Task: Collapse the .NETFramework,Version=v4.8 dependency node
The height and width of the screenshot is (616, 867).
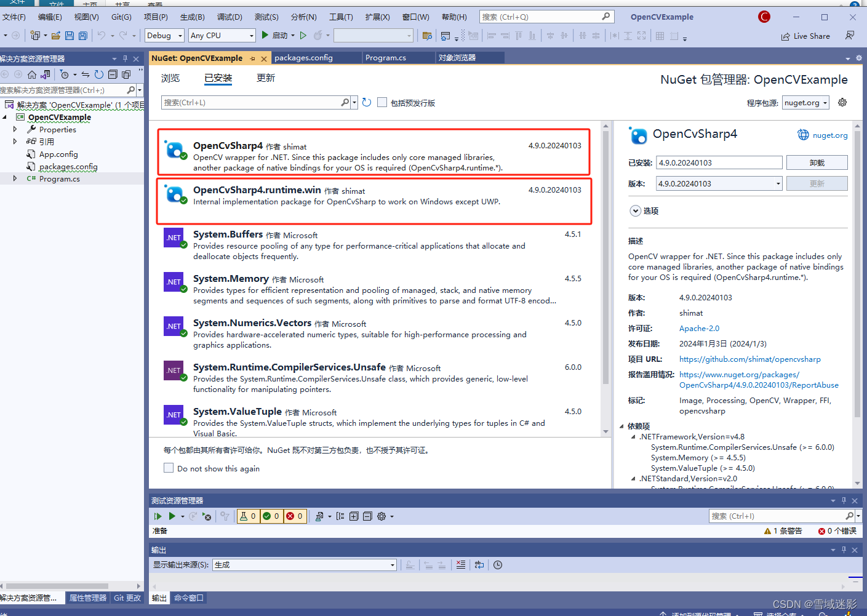Action: 633,437
